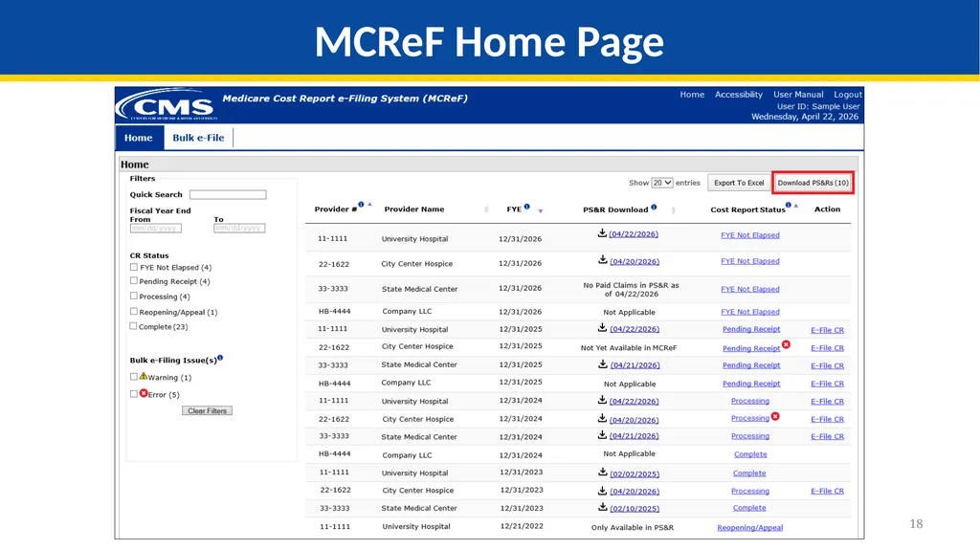Check the Complete (23) filter
Viewport: 980px width, 550px height.
pyautogui.click(x=133, y=326)
